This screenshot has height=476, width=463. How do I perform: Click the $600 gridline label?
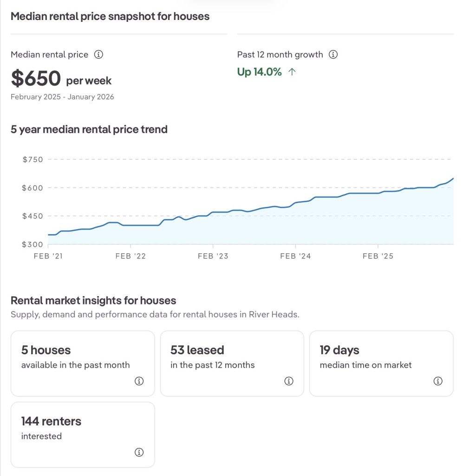tap(33, 188)
